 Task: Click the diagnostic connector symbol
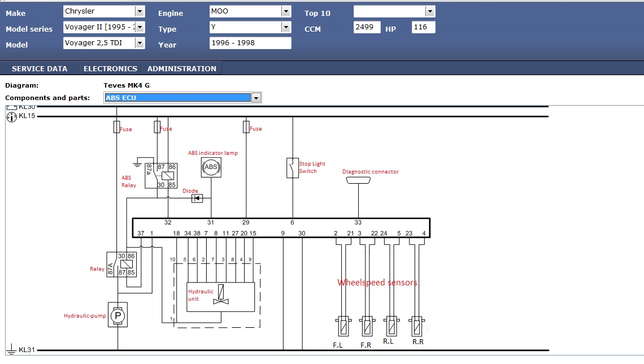click(358, 180)
